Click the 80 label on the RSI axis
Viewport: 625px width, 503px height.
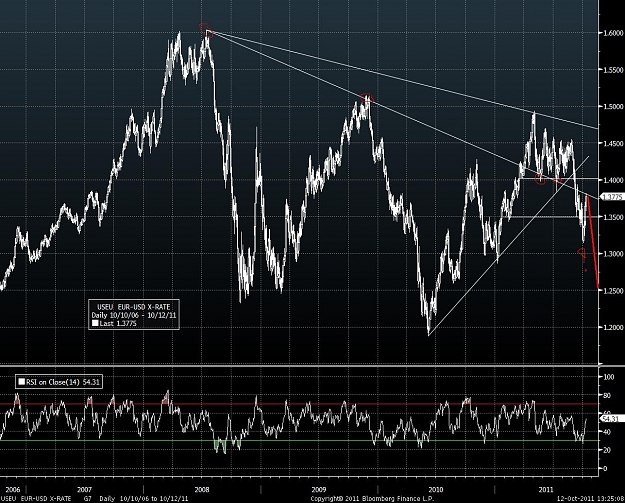[x=607, y=395]
